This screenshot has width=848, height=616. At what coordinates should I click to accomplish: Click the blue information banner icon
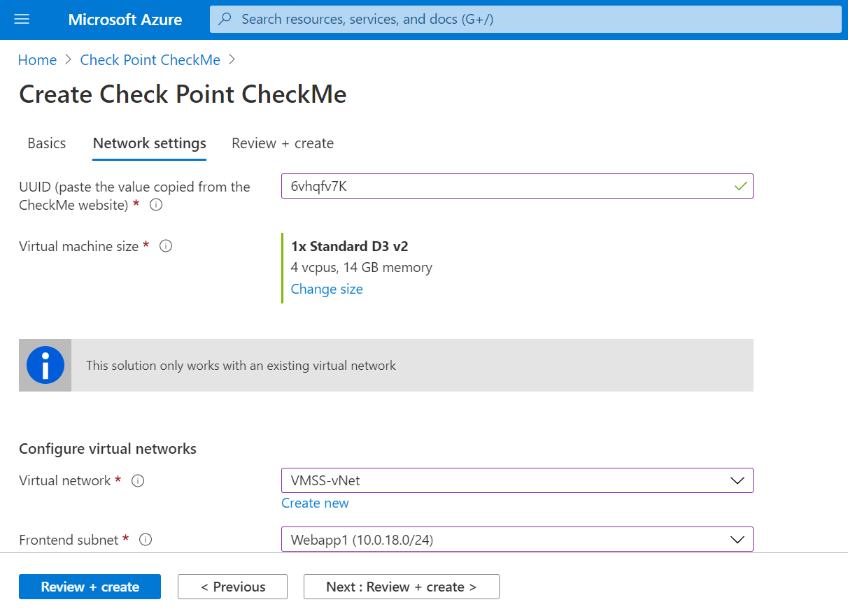pos(45,365)
